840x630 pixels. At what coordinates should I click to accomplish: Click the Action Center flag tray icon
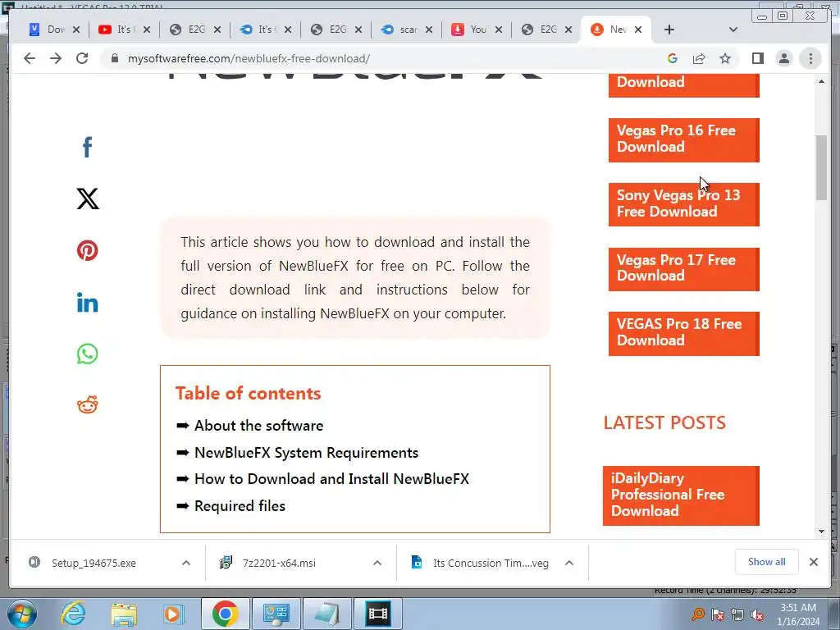[x=717, y=615]
